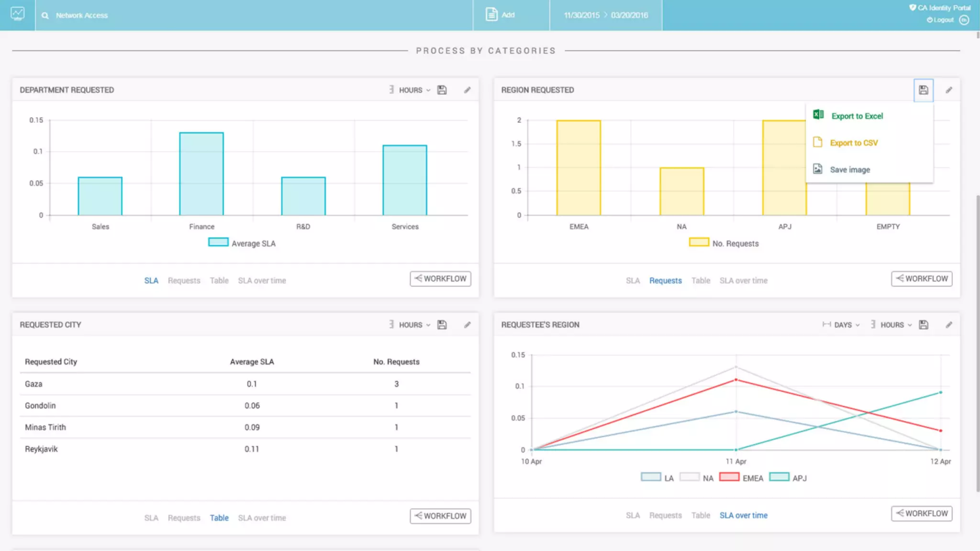The width and height of the screenshot is (980, 551).
Task: Click the Add document icon
Action: (491, 15)
